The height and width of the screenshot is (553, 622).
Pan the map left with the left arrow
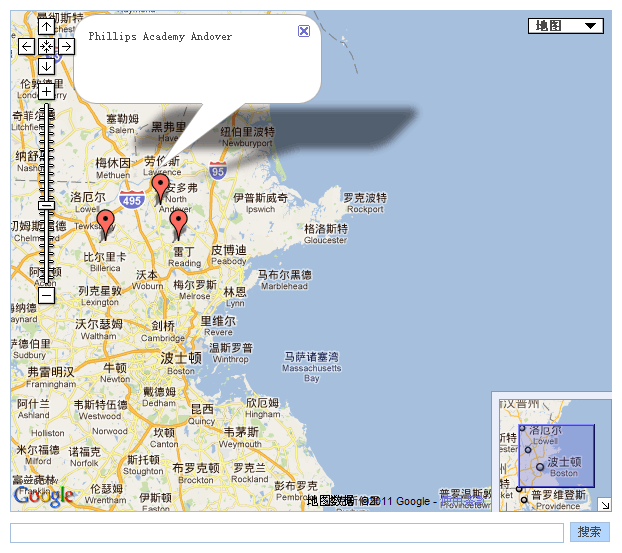[x=27, y=46]
